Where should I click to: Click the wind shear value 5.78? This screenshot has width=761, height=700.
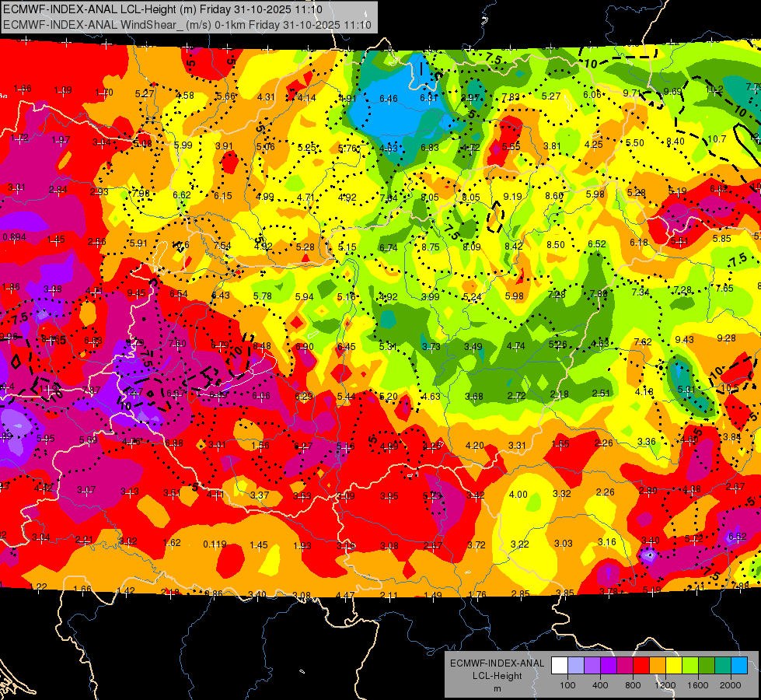click(263, 296)
